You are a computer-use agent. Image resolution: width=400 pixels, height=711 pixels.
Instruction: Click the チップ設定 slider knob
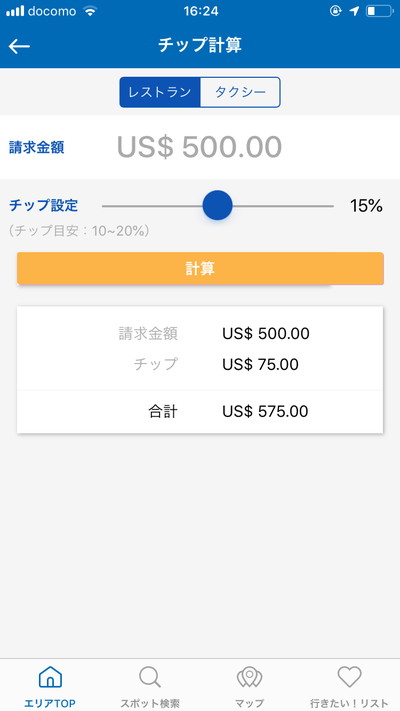pyautogui.click(x=217, y=205)
